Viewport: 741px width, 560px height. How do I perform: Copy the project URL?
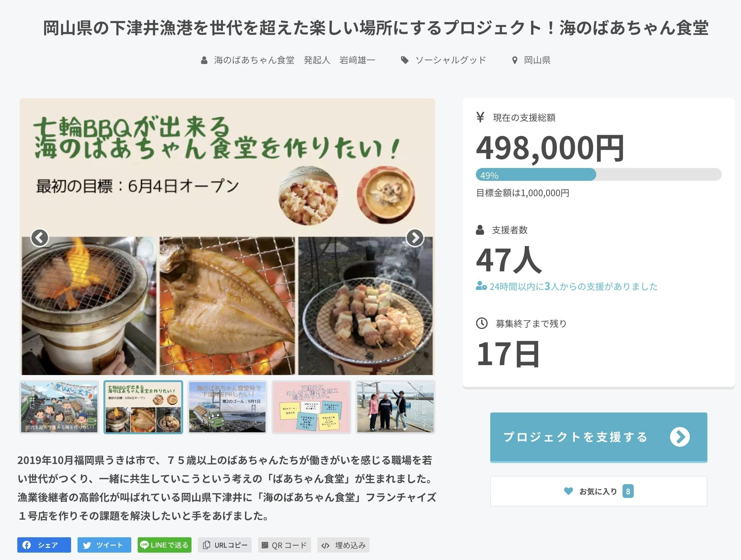[x=225, y=545]
